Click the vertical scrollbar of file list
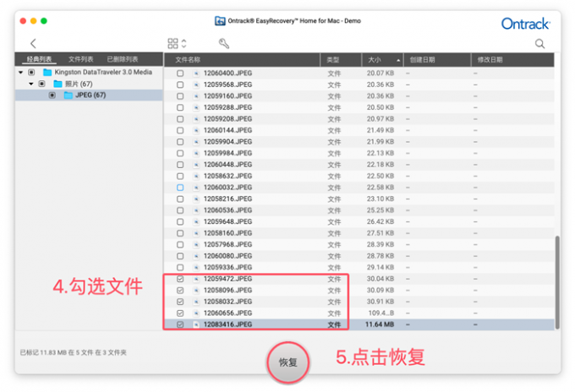The image size is (575, 392). 557,282
